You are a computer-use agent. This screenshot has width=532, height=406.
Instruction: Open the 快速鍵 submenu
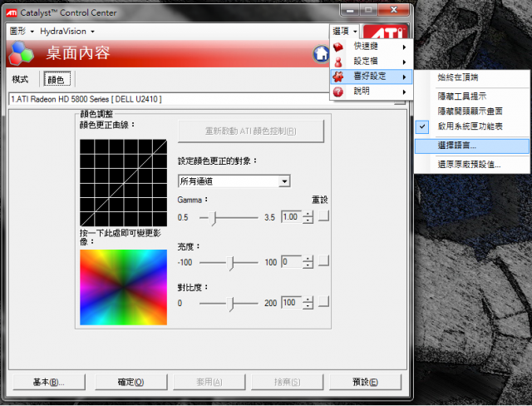coord(372,47)
